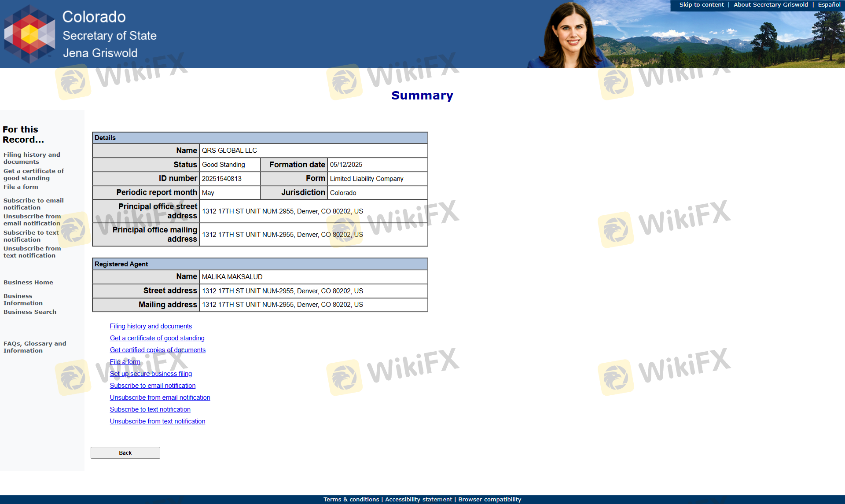Switch site language to Español

click(x=829, y=5)
